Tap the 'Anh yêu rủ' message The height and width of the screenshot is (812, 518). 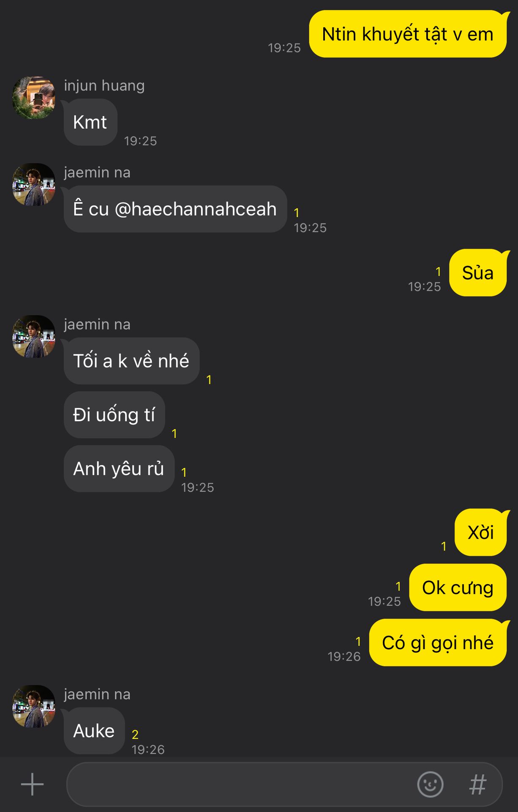tap(119, 469)
